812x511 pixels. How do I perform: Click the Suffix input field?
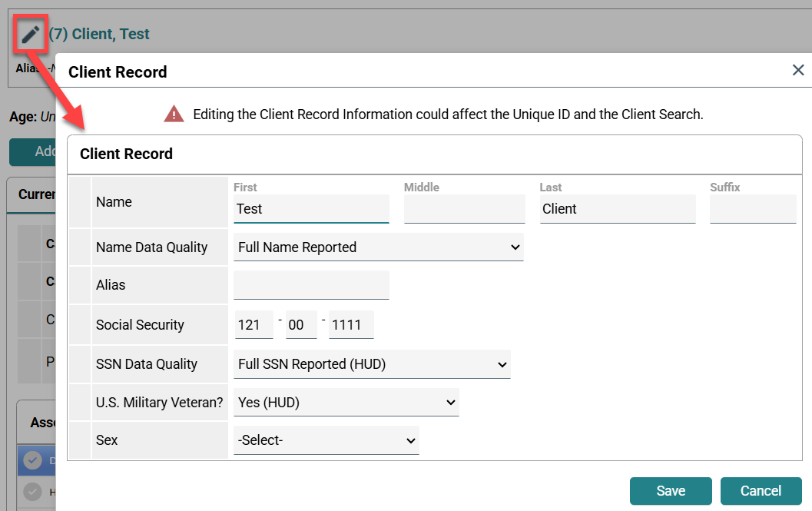pos(752,209)
